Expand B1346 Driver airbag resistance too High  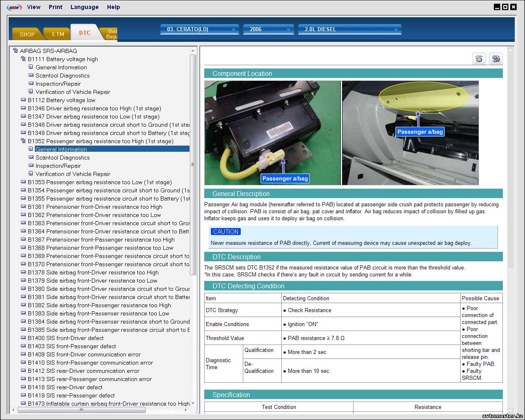23,108
